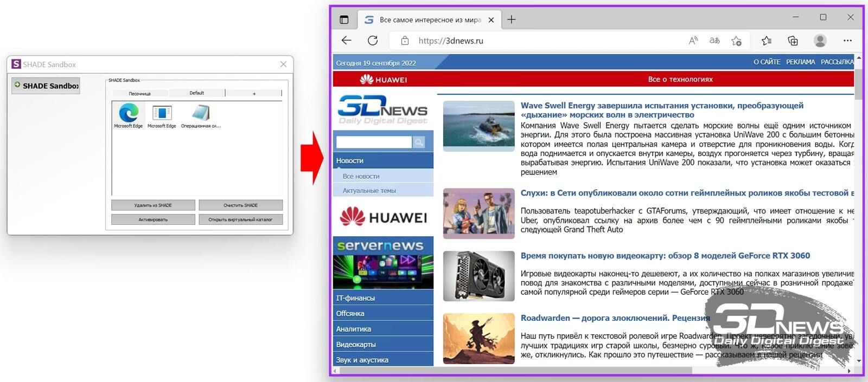Open virtual folder via Открыть виртуальный каталог
The width and height of the screenshot is (868, 382).
tap(241, 219)
